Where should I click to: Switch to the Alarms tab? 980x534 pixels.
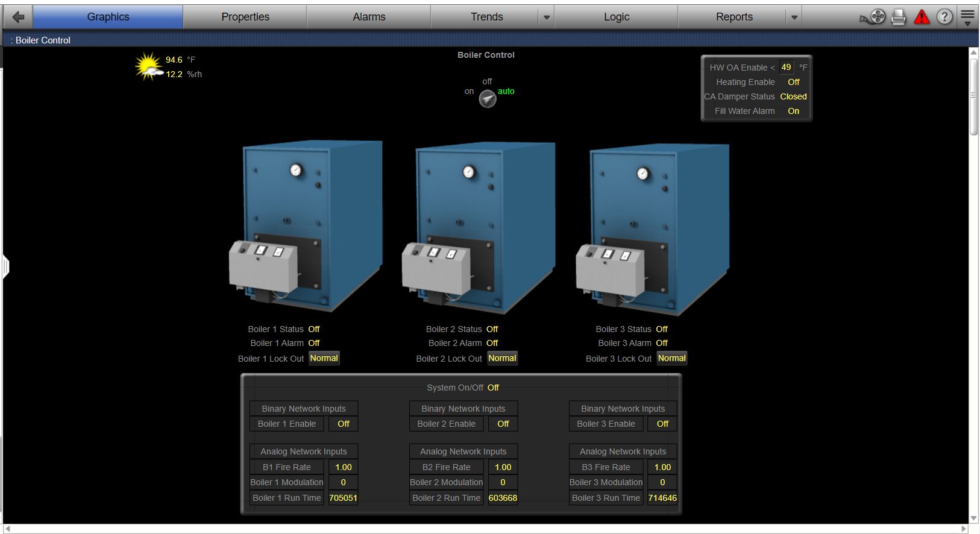pyautogui.click(x=369, y=17)
